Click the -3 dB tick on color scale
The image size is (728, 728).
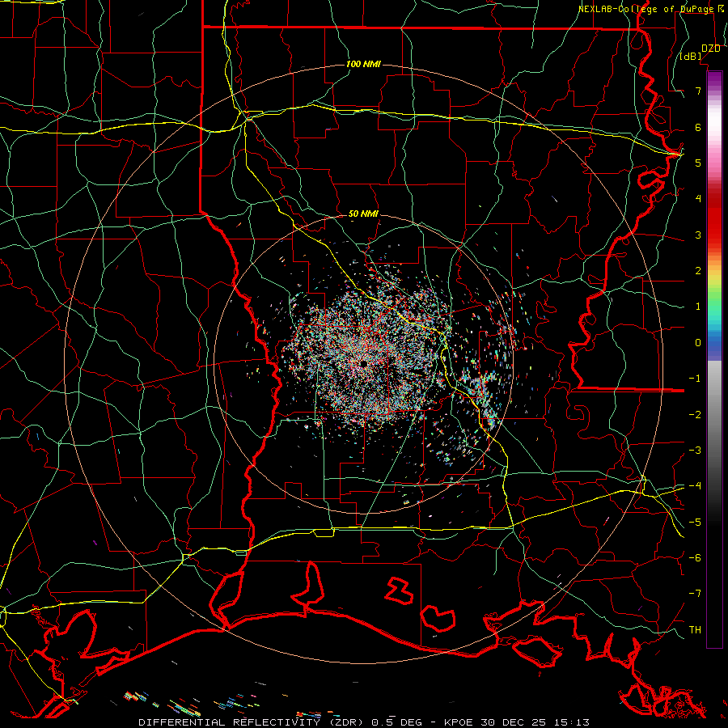pos(695,451)
